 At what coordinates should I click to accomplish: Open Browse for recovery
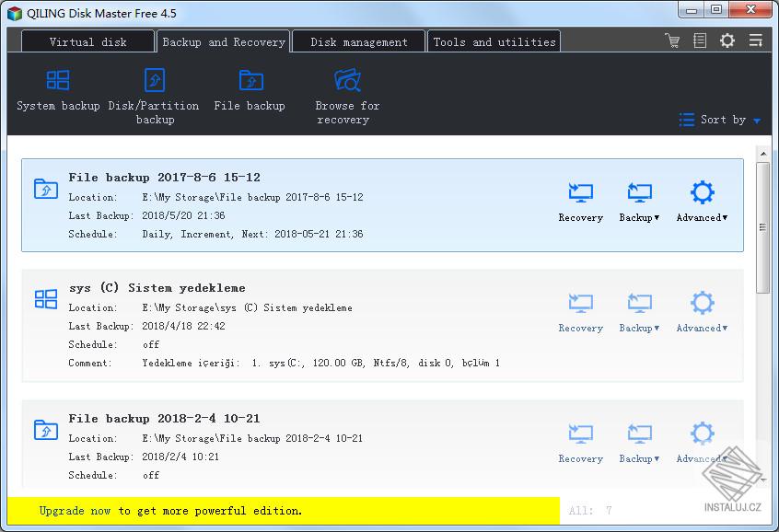[x=347, y=97]
